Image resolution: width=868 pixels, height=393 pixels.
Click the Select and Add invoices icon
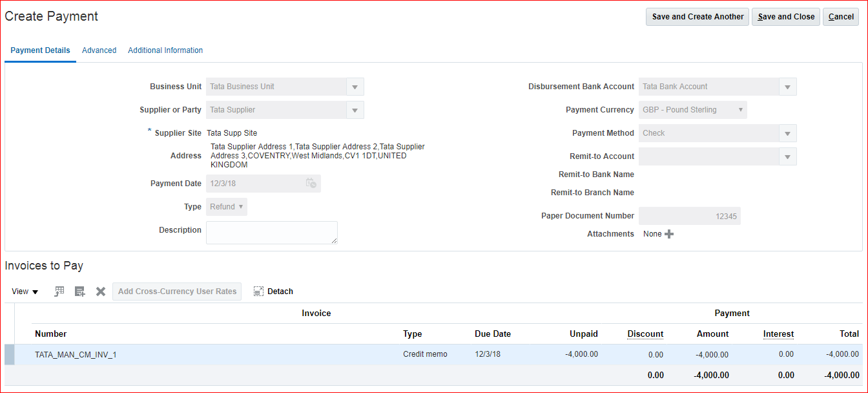tap(59, 292)
